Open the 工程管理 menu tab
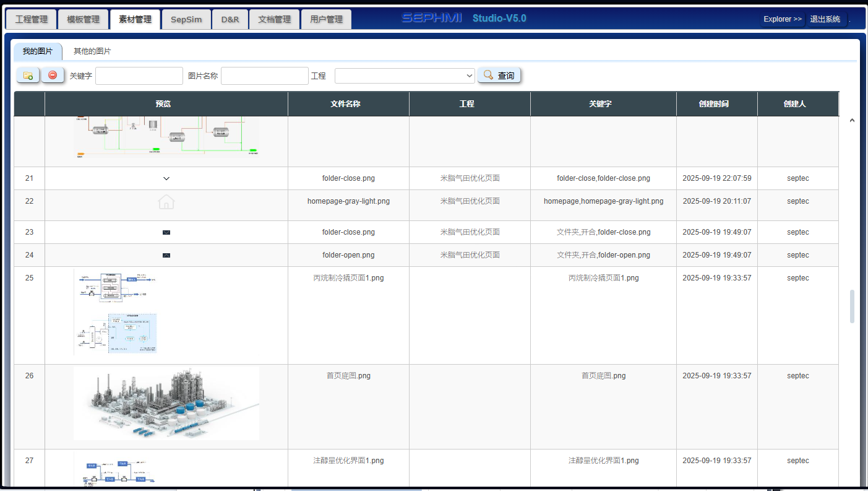The height and width of the screenshot is (491, 868). point(31,19)
